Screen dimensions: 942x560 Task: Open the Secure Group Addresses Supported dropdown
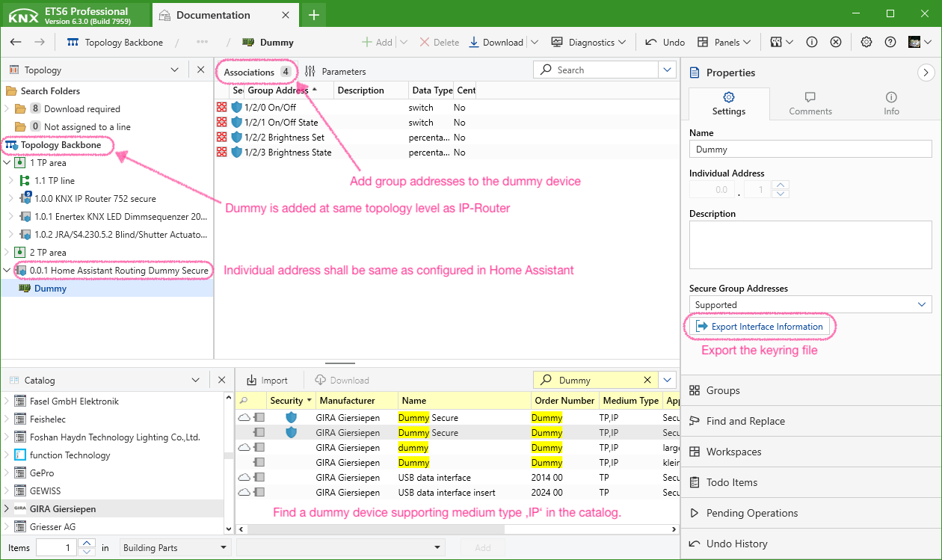point(922,304)
